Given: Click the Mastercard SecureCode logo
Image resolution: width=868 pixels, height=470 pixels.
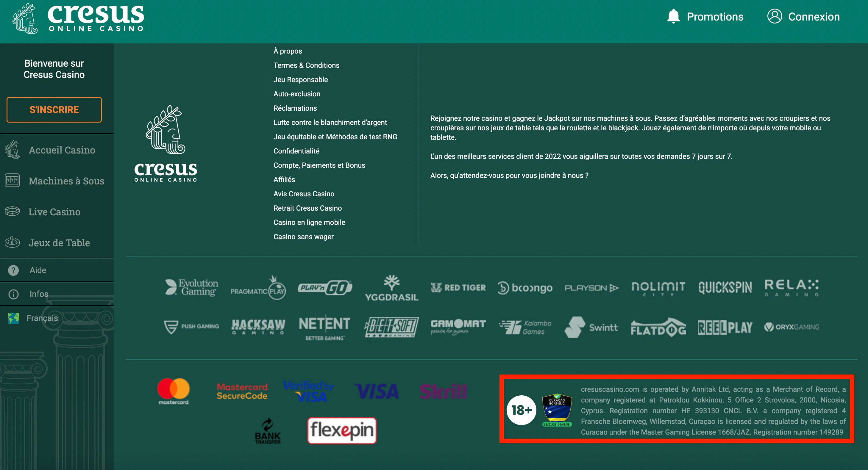Looking at the screenshot, I should [242, 391].
